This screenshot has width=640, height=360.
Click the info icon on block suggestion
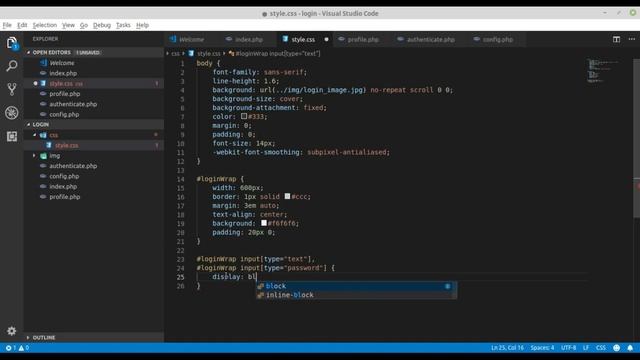[448, 286]
